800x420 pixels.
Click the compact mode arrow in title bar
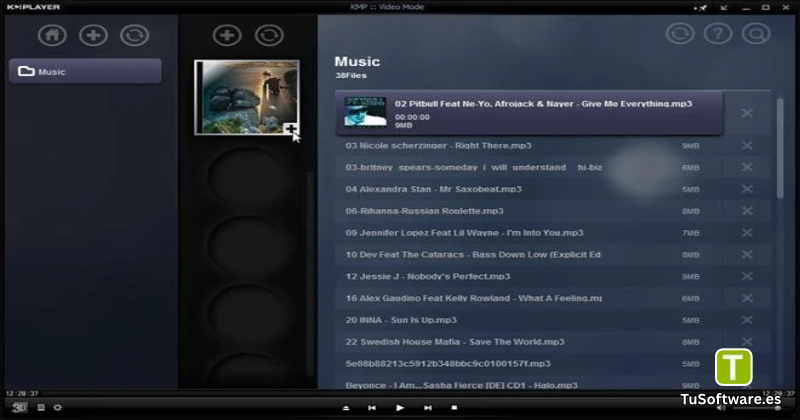click(x=724, y=7)
